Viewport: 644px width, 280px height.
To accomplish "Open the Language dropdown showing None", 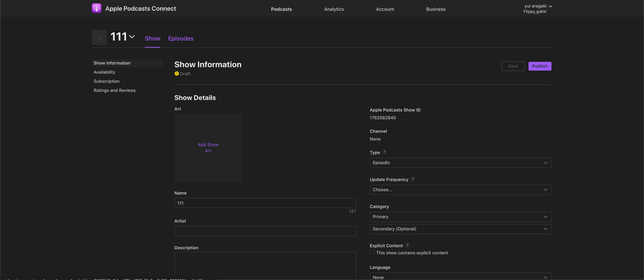I will (x=460, y=276).
